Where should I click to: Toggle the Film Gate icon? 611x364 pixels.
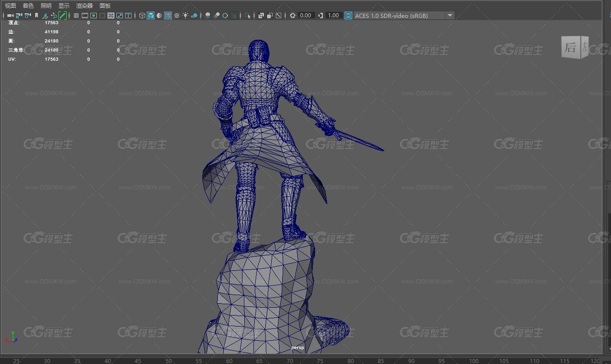tap(85, 16)
